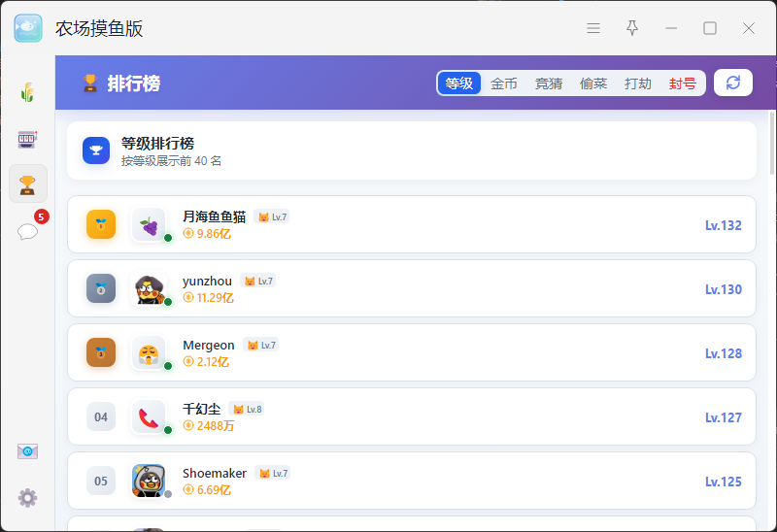Click the 2.12亿 coin amount
Screen dimensions: 777x532
point(206,361)
